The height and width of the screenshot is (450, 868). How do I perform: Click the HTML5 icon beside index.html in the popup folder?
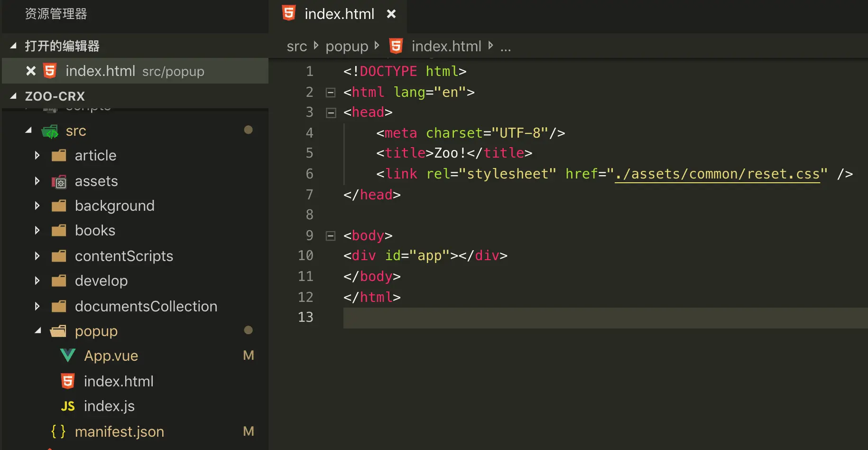pos(68,381)
